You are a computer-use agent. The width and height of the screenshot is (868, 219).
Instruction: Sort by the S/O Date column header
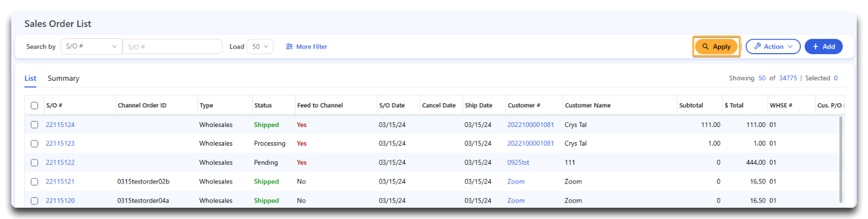[x=391, y=106]
